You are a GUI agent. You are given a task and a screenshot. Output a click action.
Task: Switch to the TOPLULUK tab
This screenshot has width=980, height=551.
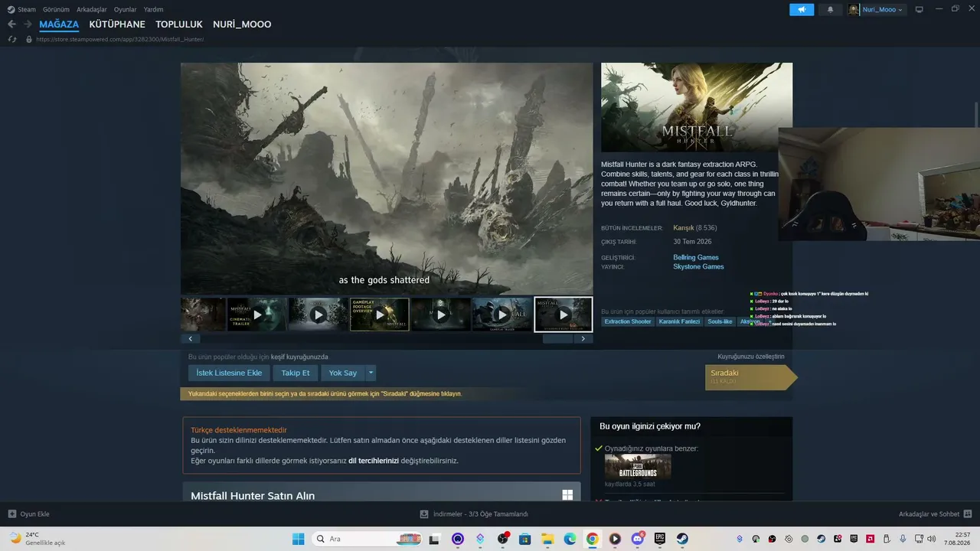click(x=179, y=24)
